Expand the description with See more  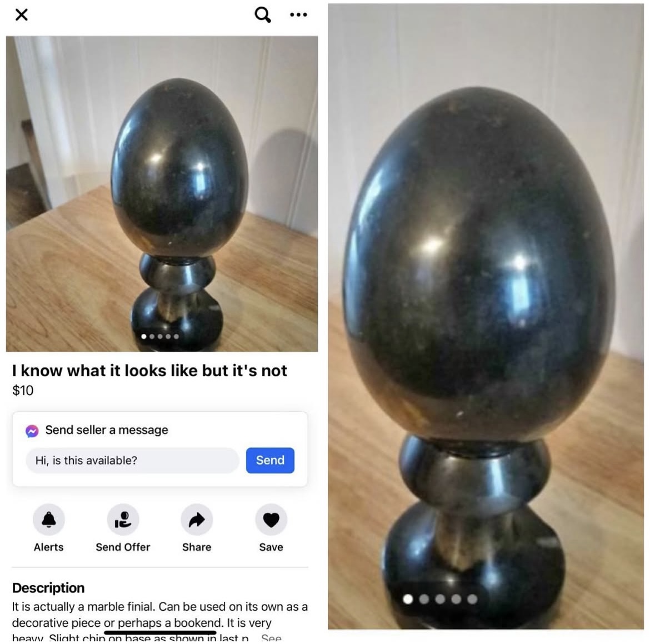coord(272,638)
